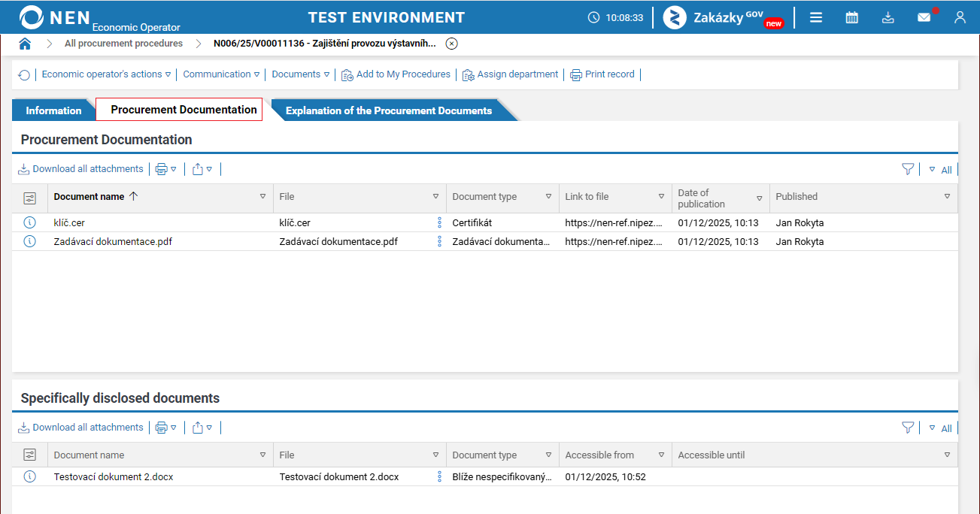Click filter funnel in Specifically disclosed documents section
This screenshot has width=980, height=514.
coord(908,428)
